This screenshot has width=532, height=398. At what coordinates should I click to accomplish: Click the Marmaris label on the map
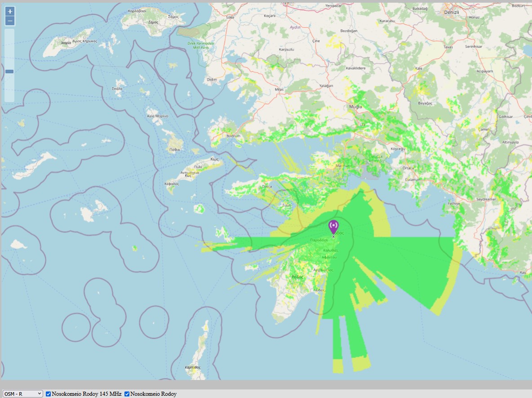click(x=344, y=165)
